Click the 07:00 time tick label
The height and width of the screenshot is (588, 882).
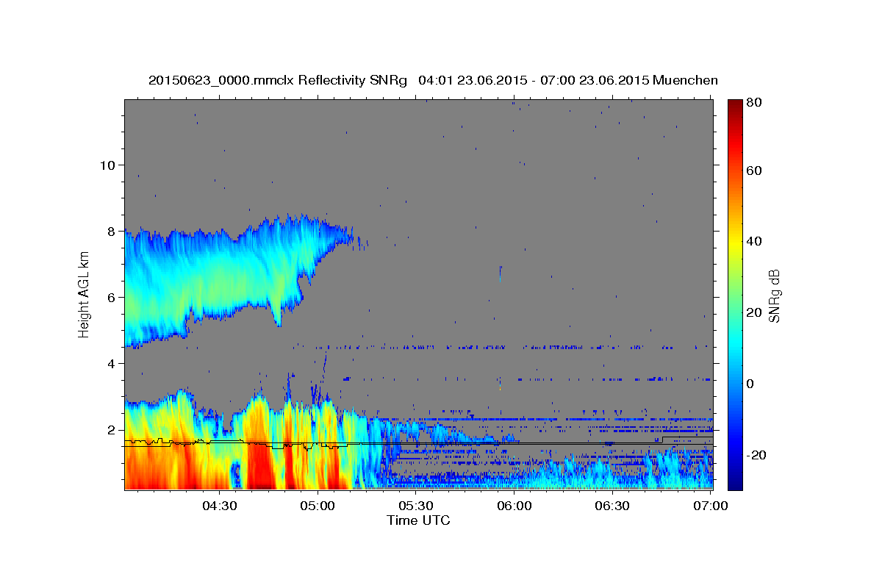(711, 506)
